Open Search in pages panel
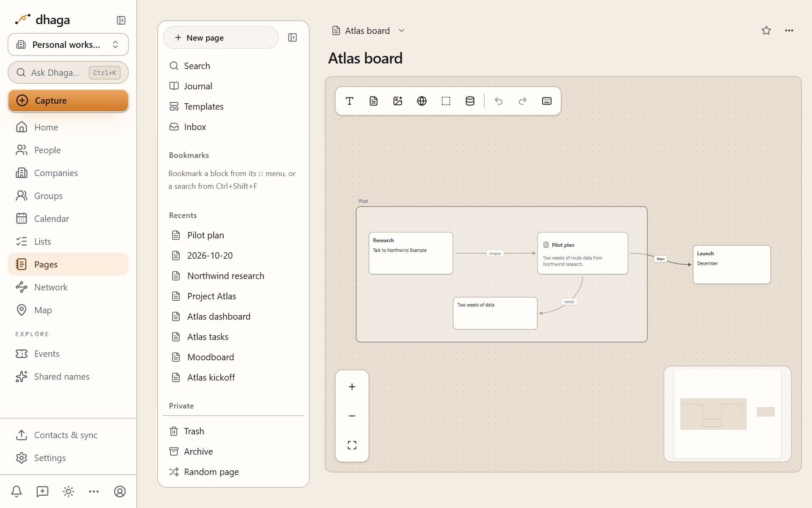 [233, 66]
